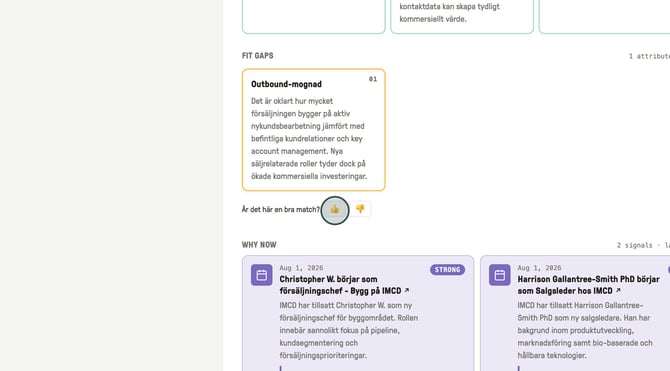
Task: Click the thumbs down match button
Action: pos(360,209)
